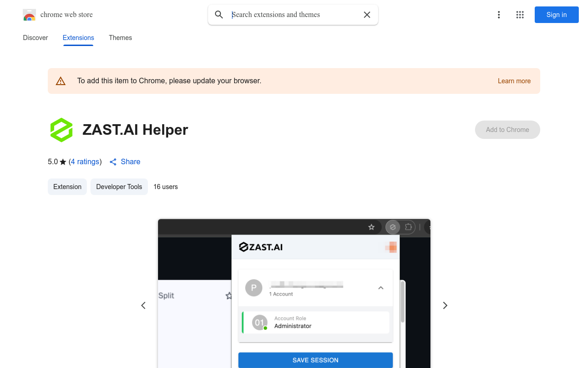
Task: Show the previous screenshot with left arrow
Action: coord(143,305)
